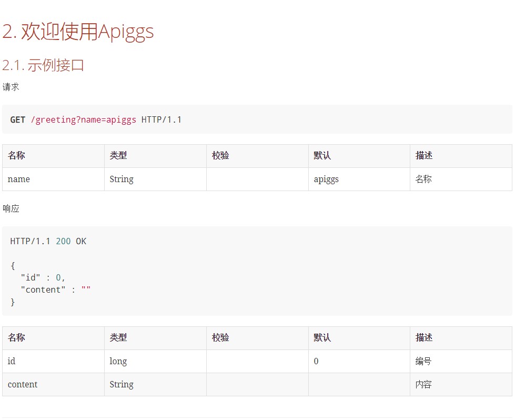Click the "id" row in the response table
515x420 pixels.
coord(12,361)
